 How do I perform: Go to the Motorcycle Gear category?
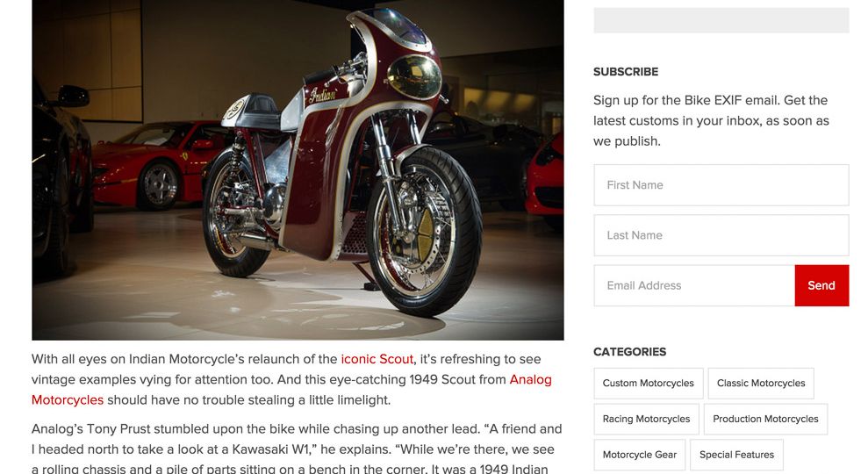coord(640,455)
